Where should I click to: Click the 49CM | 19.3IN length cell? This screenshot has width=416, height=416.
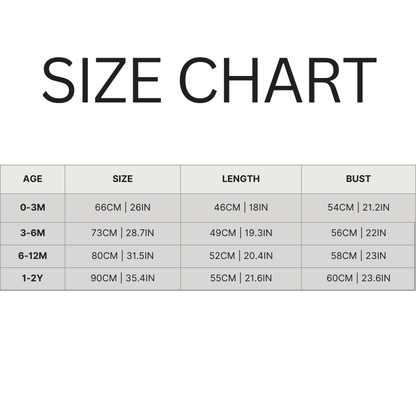241,233
